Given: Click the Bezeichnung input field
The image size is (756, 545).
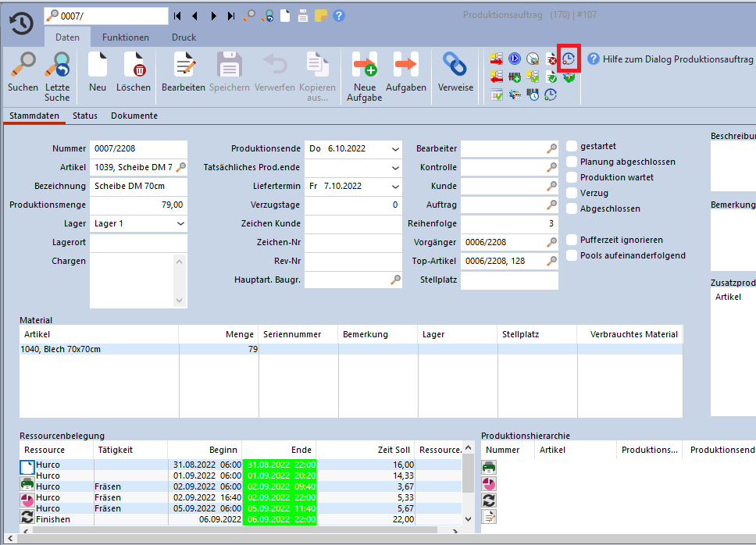Looking at the screenshot, I should (138, 186).
